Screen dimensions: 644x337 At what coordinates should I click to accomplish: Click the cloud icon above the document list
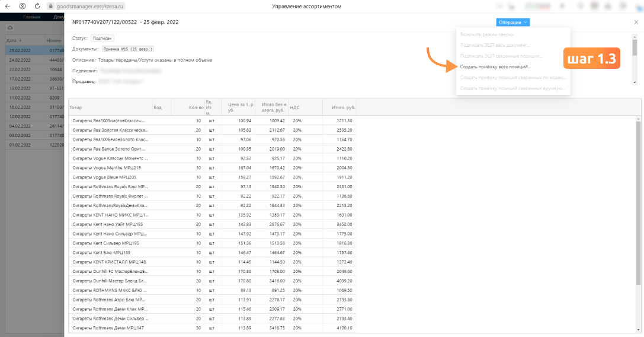point(10,27)
